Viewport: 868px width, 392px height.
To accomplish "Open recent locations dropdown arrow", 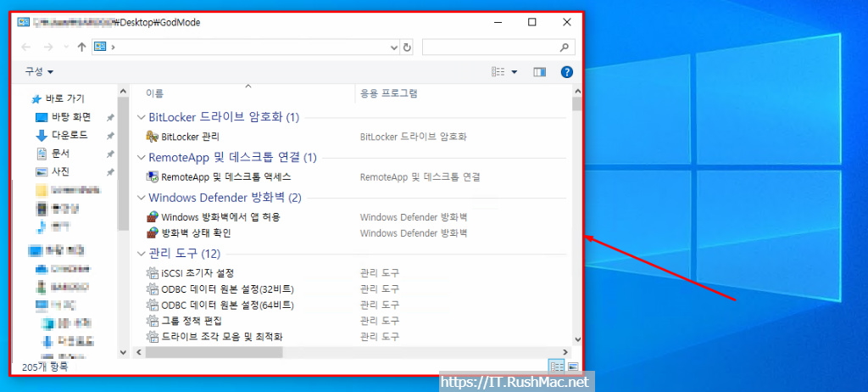I will tap(66, 48).
